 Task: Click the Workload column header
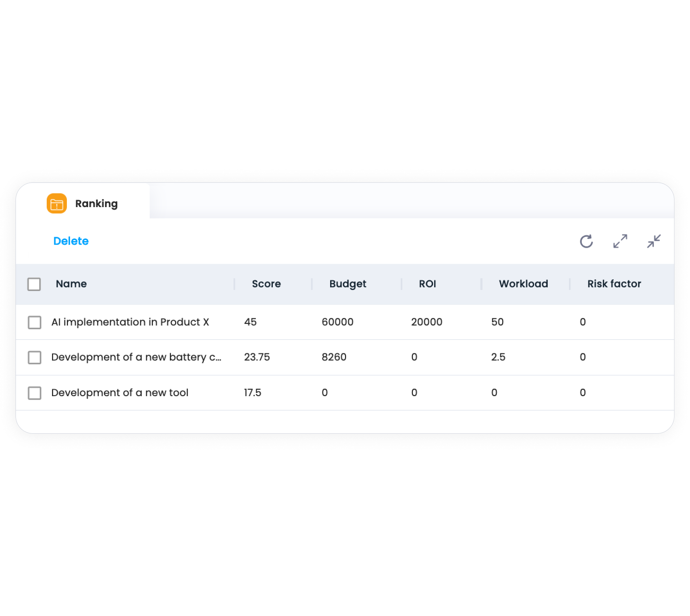tap(523, 284)
